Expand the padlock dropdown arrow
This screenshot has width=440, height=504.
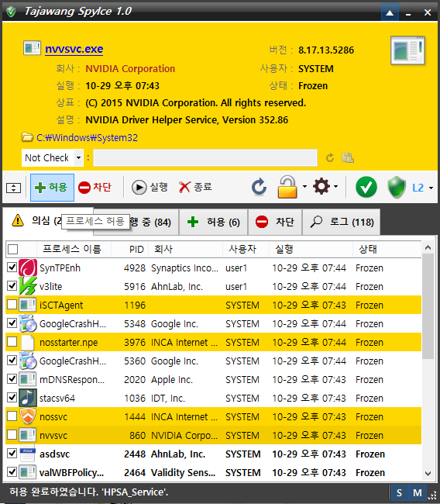(304, 187)
